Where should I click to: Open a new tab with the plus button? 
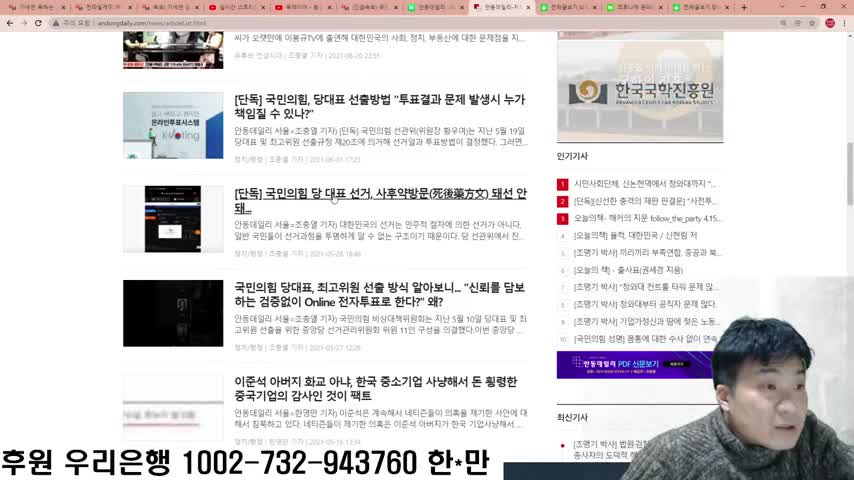pos(744,7)
